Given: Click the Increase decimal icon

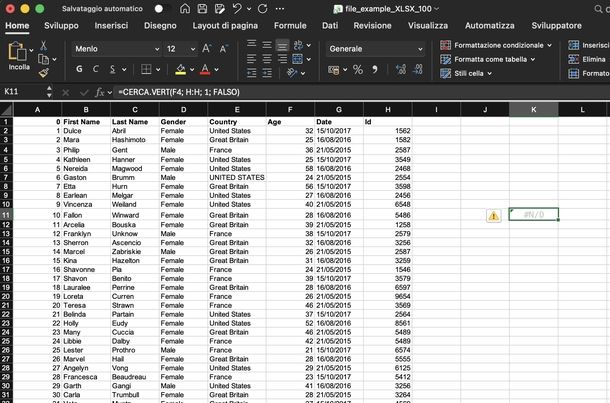Looking at the screenshot, I should 401,70.
